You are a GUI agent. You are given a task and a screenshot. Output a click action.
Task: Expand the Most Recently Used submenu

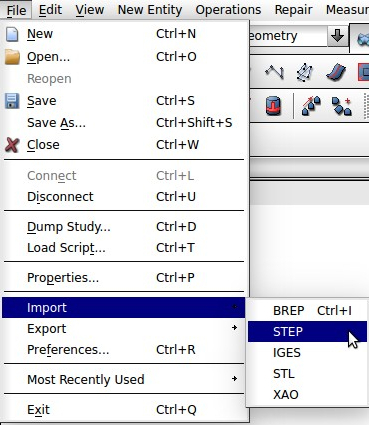point(123,379)
